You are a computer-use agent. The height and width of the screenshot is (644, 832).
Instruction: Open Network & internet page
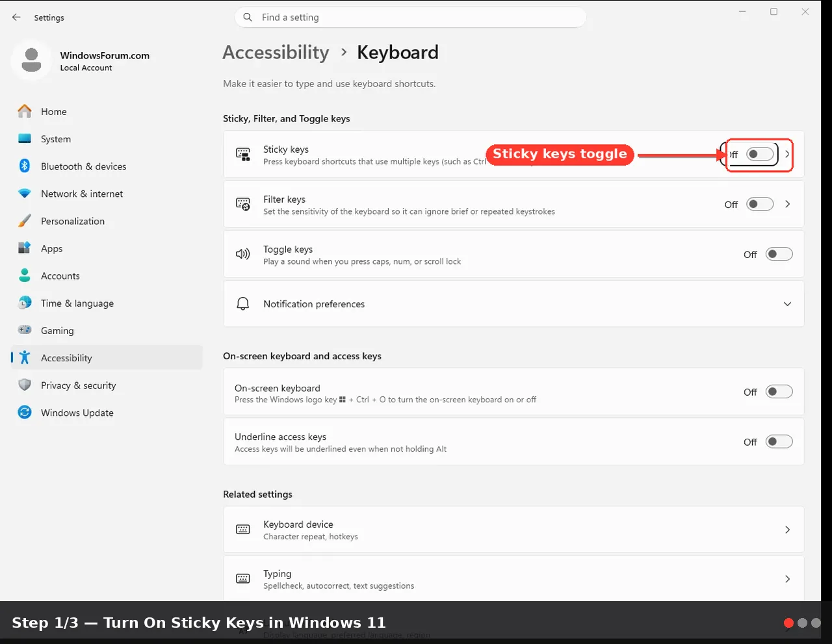tap(107, 194)
